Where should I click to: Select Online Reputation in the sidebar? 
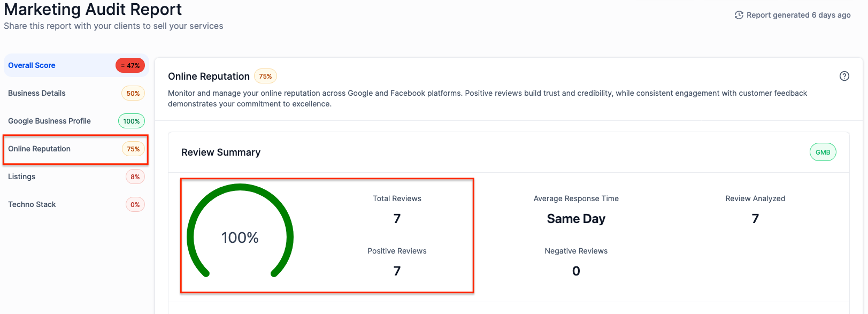pyautogui.click(x=40, y=149)
